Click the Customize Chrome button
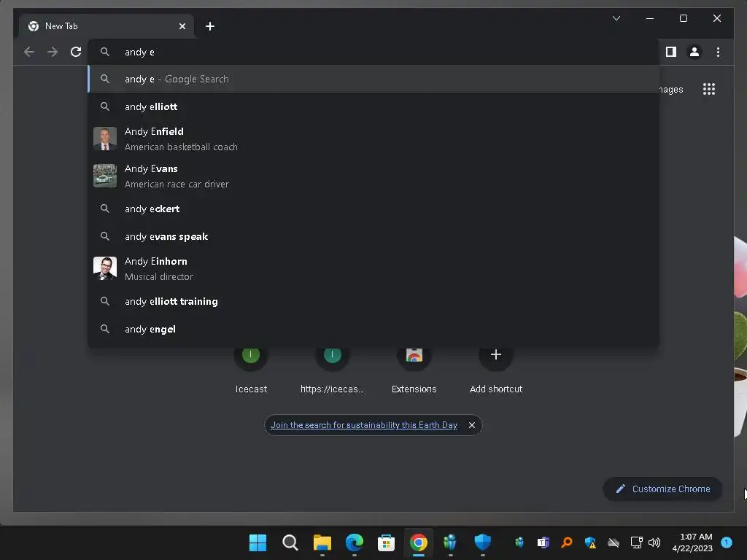The image size is (747, 560). pyautogui.click(x=662, y=489)
